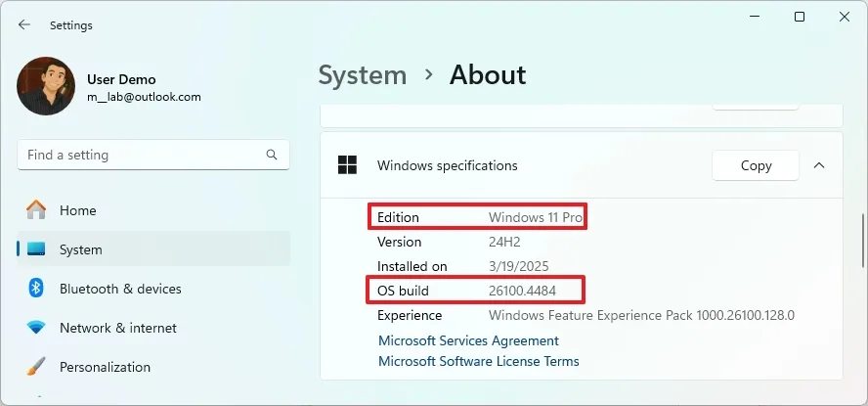
Task: Click the Settings window title
Action: pos(70,25)
